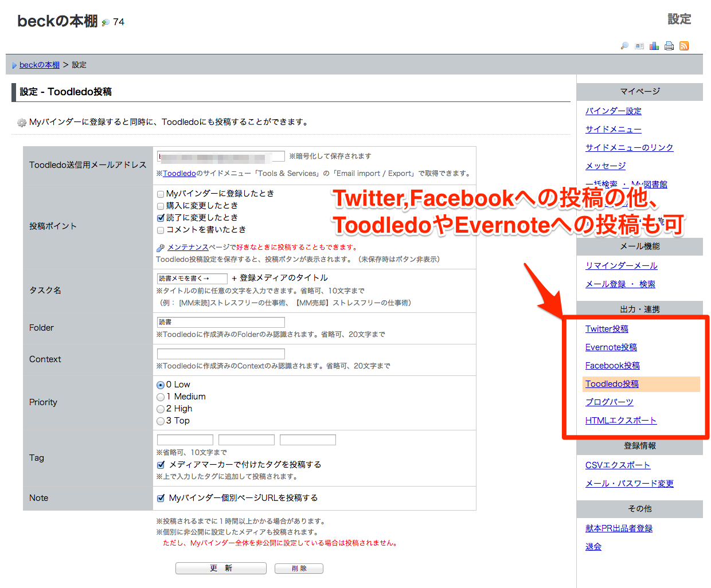The height and width of the screenshot is (588, 711).
Task: Click the wrench icon beside メンテナンス
Action: click(161, 248)
